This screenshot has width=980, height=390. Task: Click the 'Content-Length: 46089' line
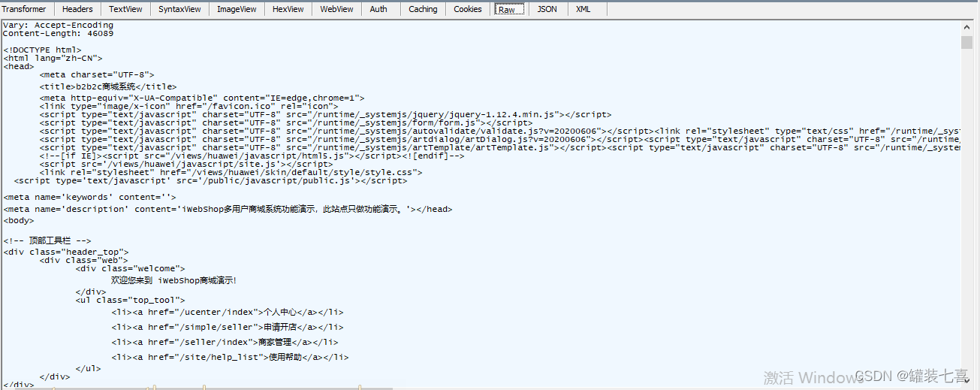[58, 33]
